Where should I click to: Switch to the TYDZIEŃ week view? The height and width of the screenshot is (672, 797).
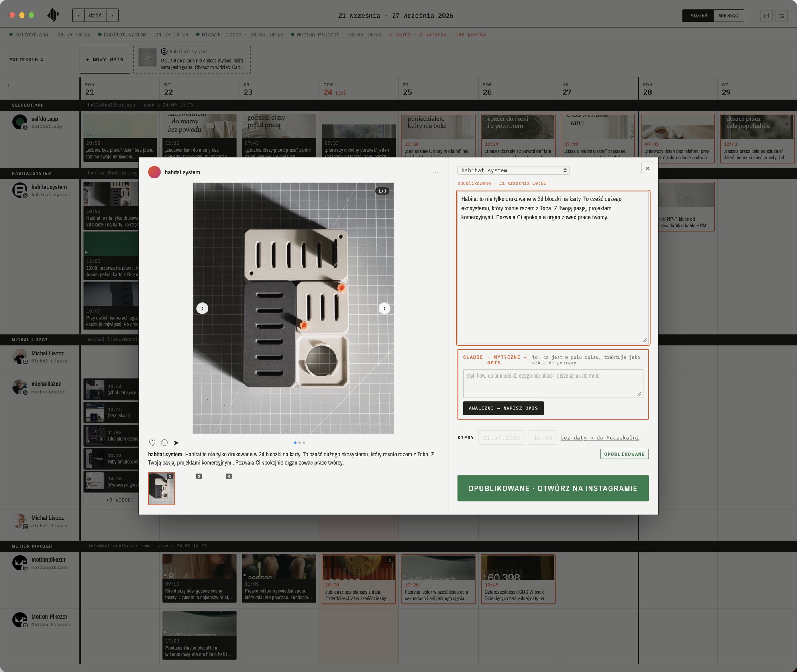pyautogui.click(x=698, y=16)
